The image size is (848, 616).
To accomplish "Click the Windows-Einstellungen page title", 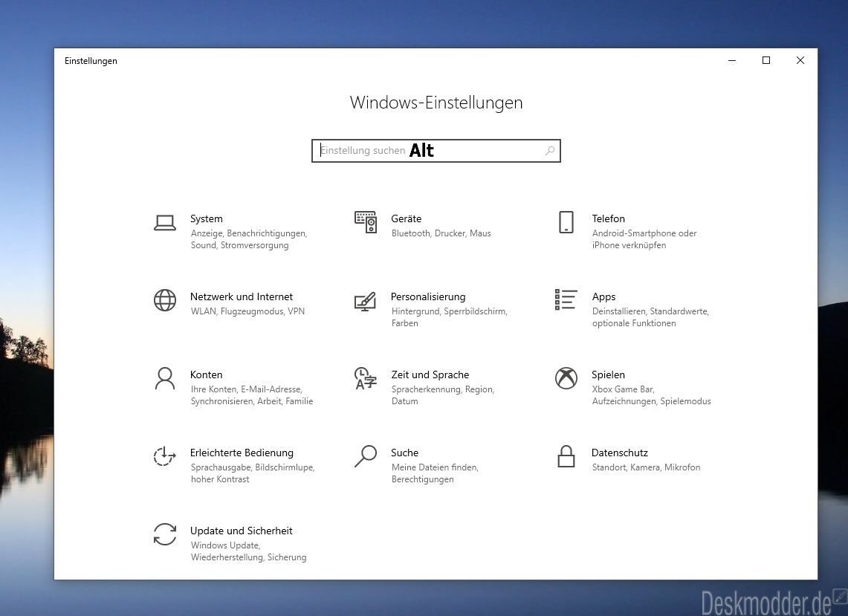I will [x=436, y=103].
